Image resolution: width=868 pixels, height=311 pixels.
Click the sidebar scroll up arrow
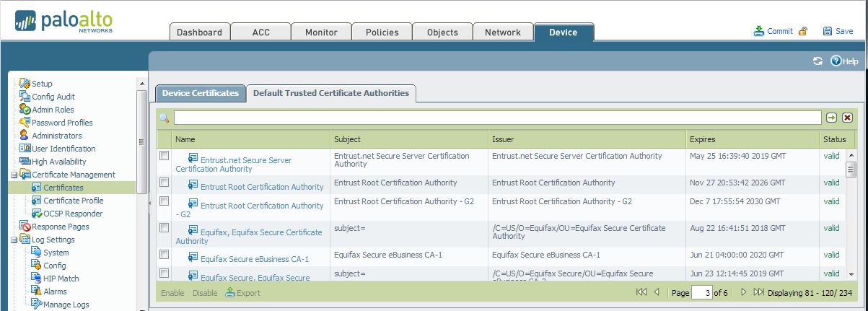tap(142, 84)
